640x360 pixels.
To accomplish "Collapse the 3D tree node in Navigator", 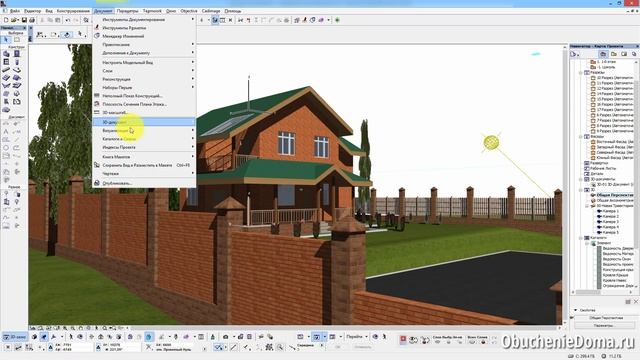I will pyautogui.click(x=581, y=190).
